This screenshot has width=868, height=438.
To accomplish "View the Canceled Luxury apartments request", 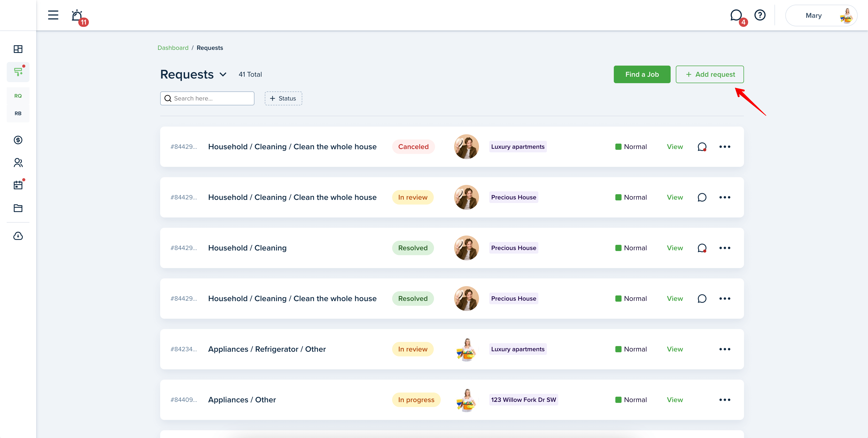I will coord(675,147).
